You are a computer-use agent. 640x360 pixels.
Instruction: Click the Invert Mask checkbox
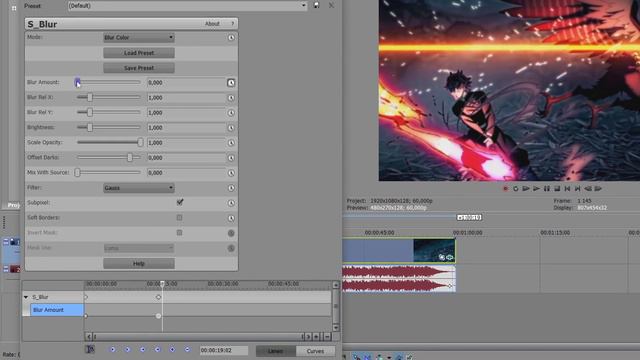point(179,233)
